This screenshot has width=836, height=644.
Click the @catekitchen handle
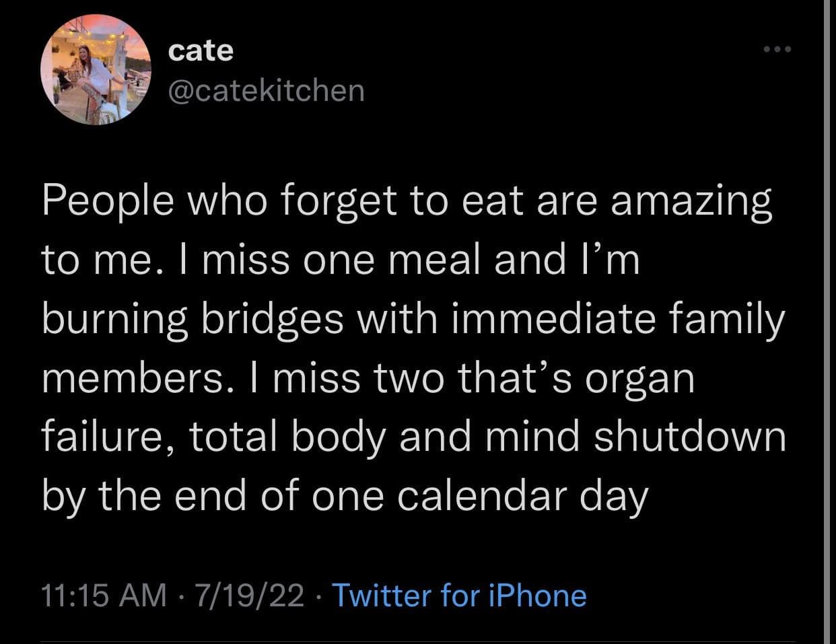(265, 90)
